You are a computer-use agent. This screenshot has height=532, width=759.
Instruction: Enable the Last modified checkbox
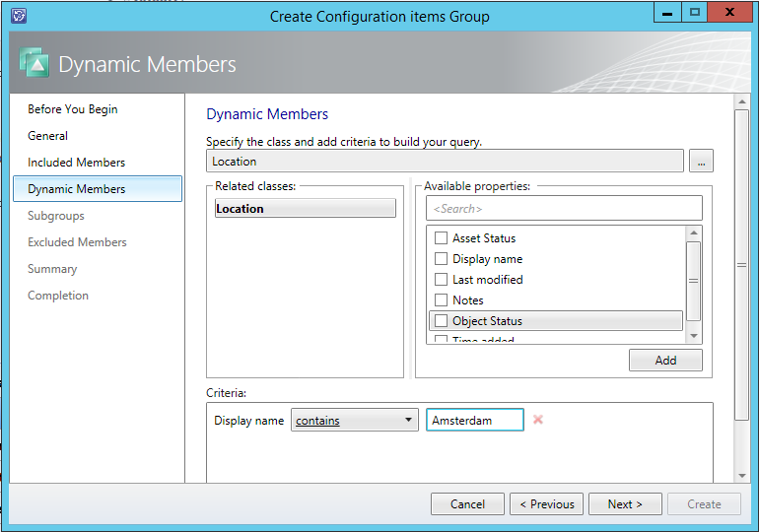(x=442, y=280)
